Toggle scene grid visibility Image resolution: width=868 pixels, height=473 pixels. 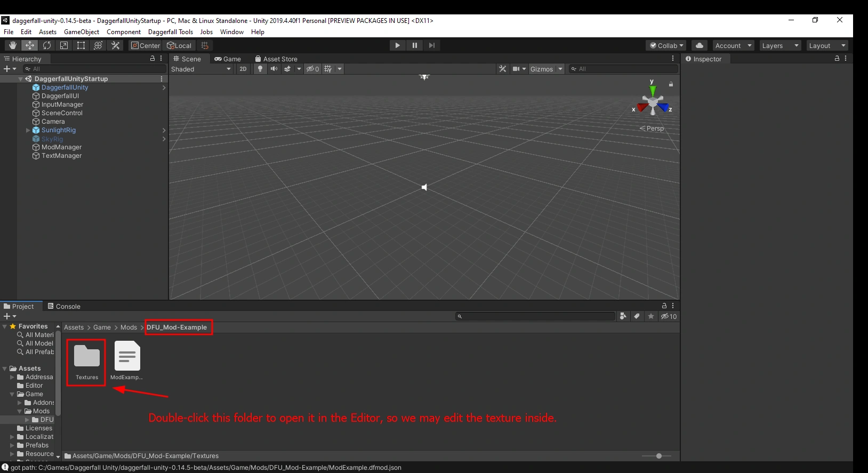point(328,69)
